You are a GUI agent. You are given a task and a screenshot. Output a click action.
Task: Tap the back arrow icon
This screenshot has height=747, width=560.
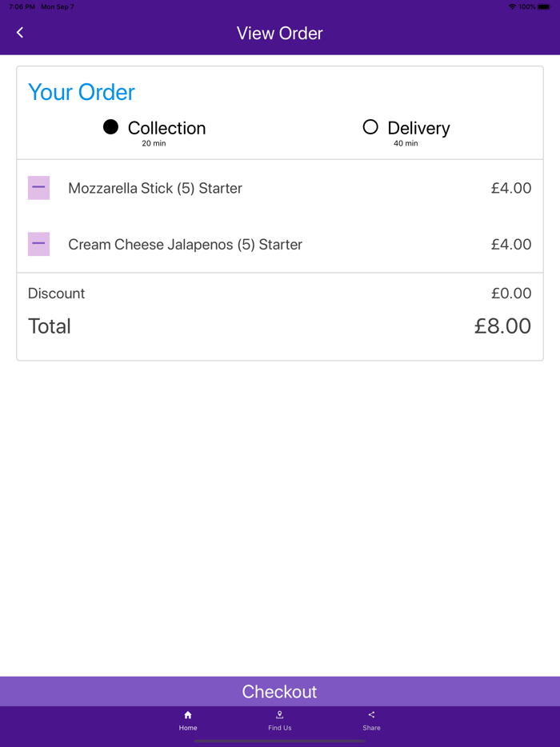point(20,33)
